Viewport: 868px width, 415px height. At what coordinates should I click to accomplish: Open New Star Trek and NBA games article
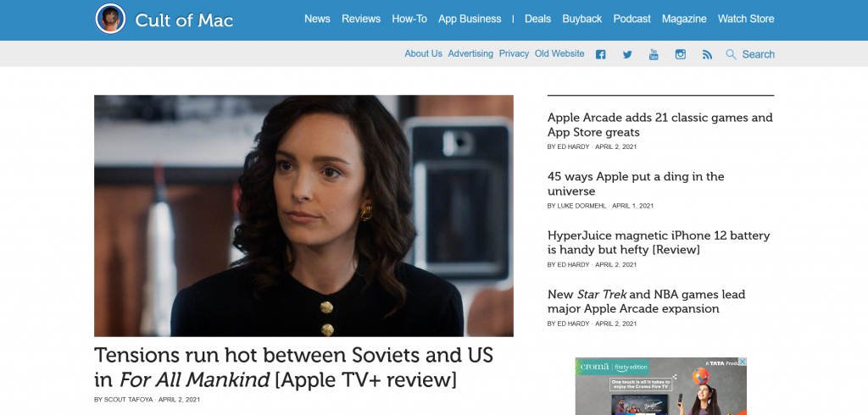(646, 302)
